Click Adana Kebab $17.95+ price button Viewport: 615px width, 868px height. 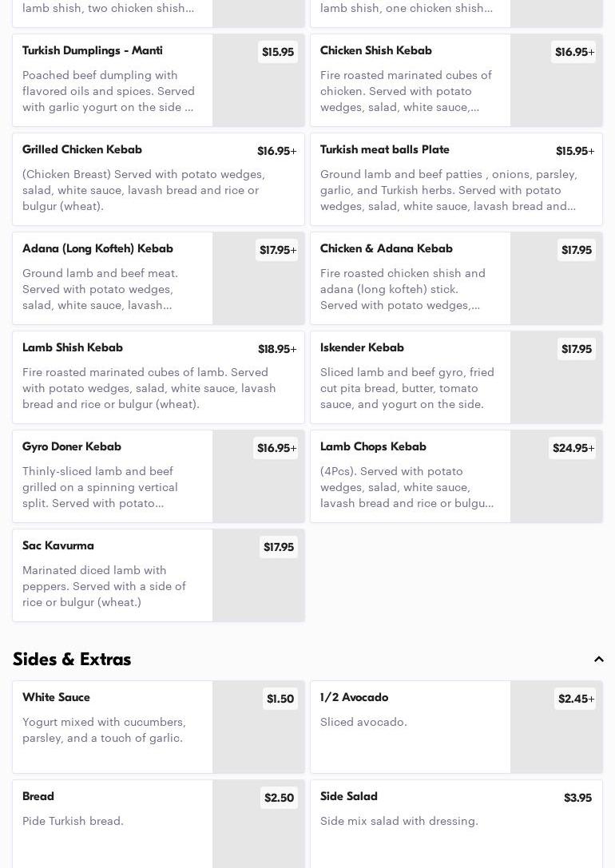pos(277,250)
